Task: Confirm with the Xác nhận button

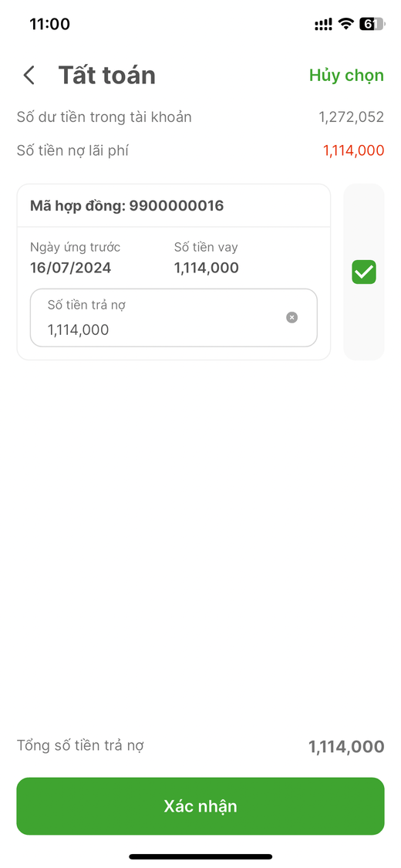Action: click(x=200, y=806)
